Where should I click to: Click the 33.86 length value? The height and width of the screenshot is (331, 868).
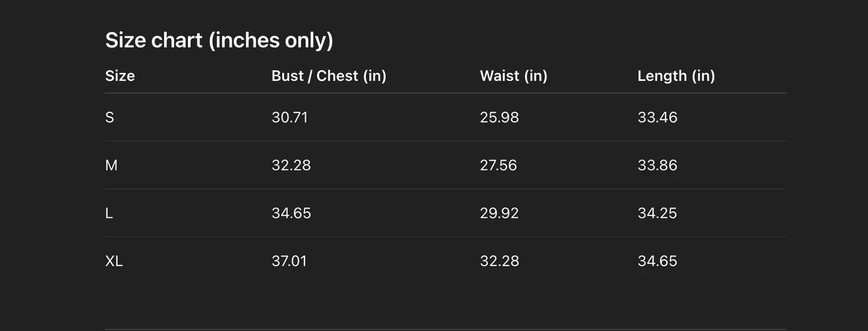(x=657, y=165)
